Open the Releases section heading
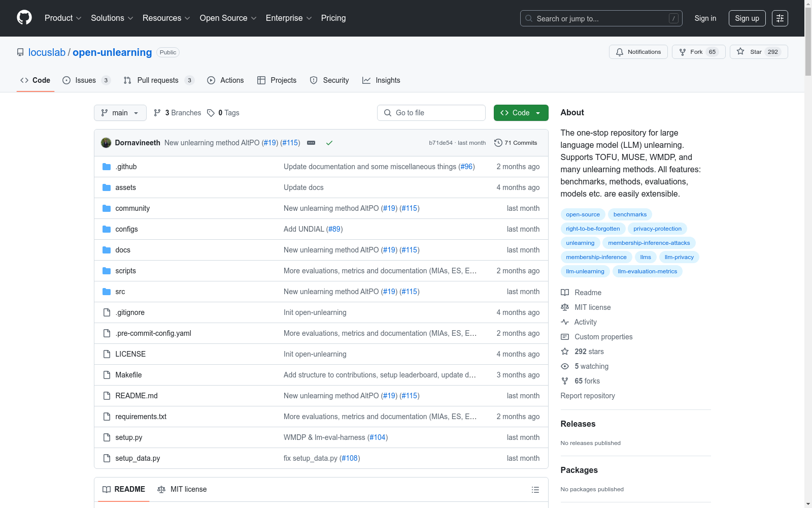 578,424
